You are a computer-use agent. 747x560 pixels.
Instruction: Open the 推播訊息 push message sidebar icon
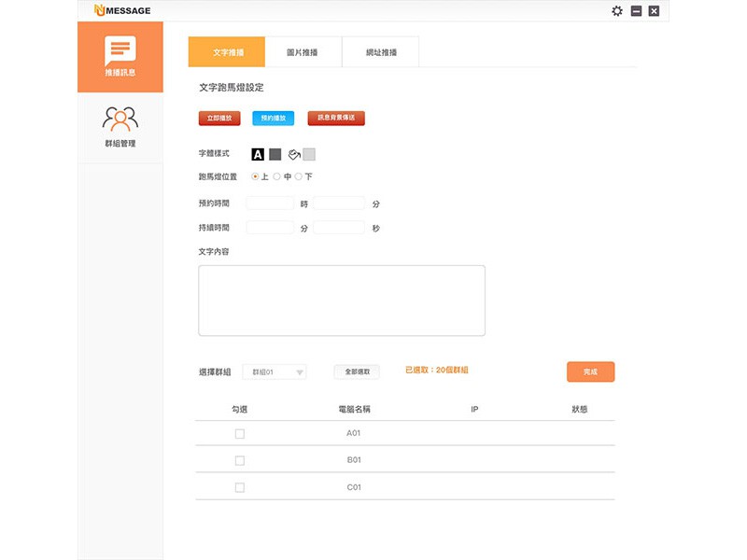[120, 56]
